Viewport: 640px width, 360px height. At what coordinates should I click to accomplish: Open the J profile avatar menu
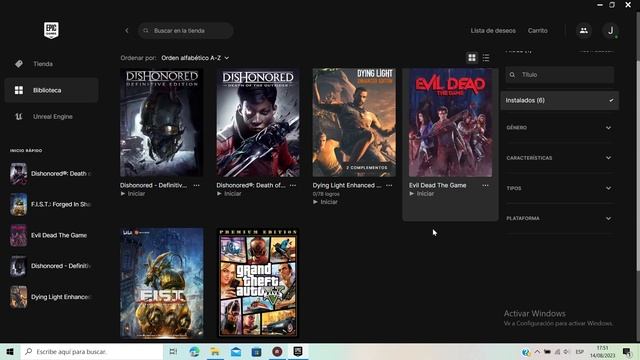(x=610, y=31)
